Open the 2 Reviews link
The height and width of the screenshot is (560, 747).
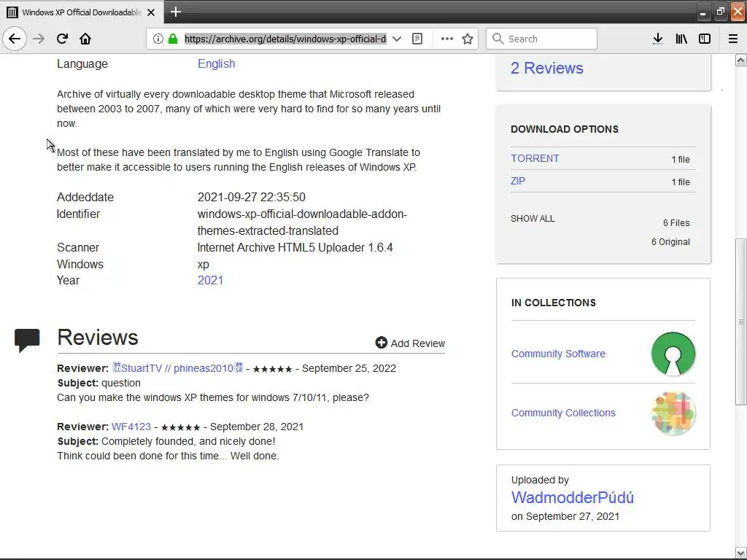pyautogui.click(x=547, y=68)
